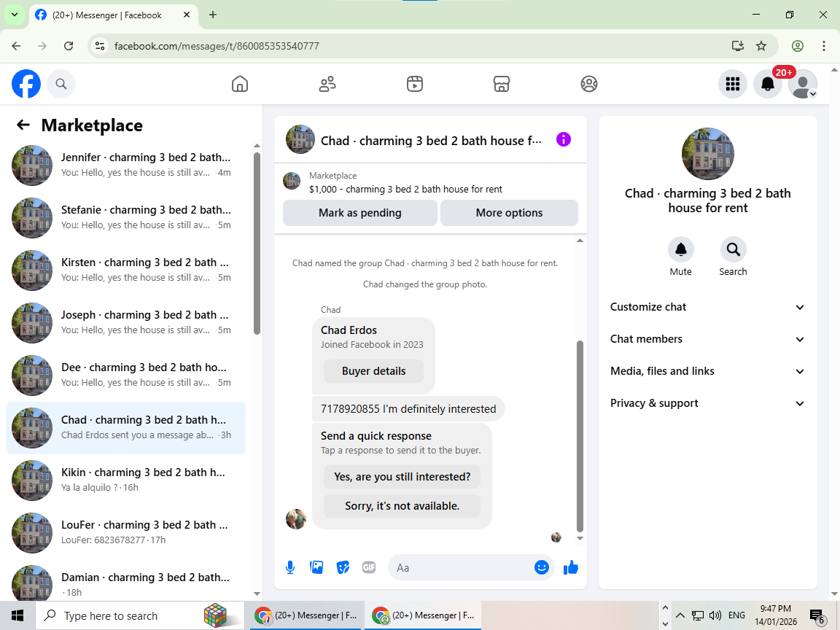Select the active Chad conversation in list
Image resolution: width=840 pixels, height=630 pixels.
click(126, 427)
